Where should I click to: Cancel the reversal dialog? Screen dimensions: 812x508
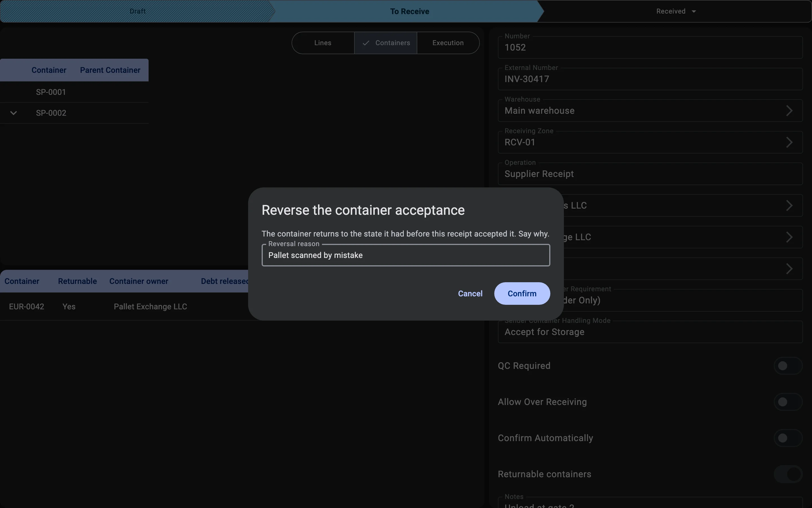tap(470, 293)
